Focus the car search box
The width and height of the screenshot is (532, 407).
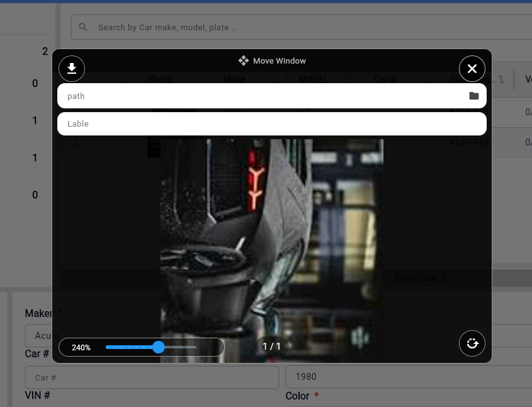click(302, 28)
